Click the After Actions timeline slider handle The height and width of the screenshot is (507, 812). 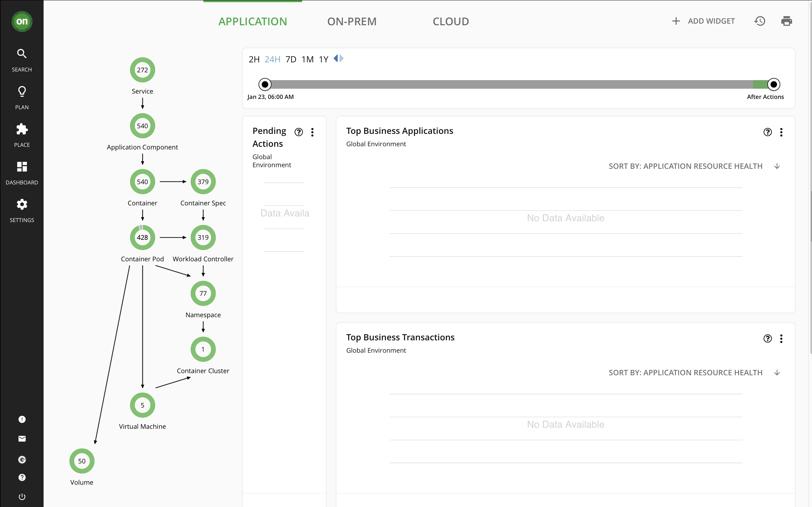[x=774, y=84]
